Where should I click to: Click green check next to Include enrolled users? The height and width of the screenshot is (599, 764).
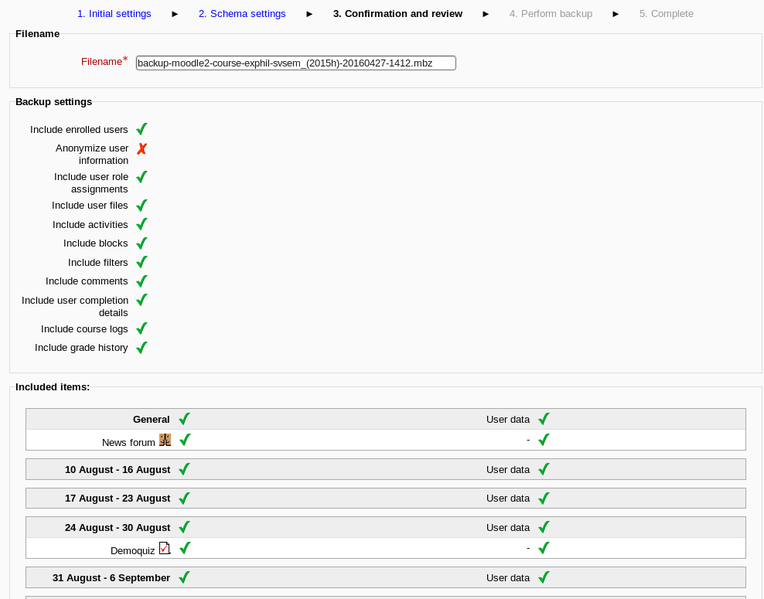(x=142, y=129)
